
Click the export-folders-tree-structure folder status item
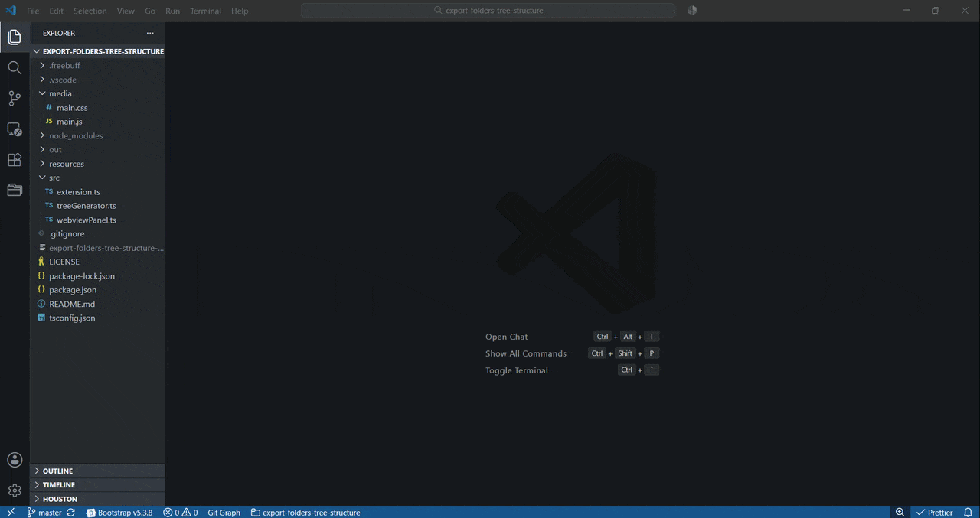click(x=305, y=513)
